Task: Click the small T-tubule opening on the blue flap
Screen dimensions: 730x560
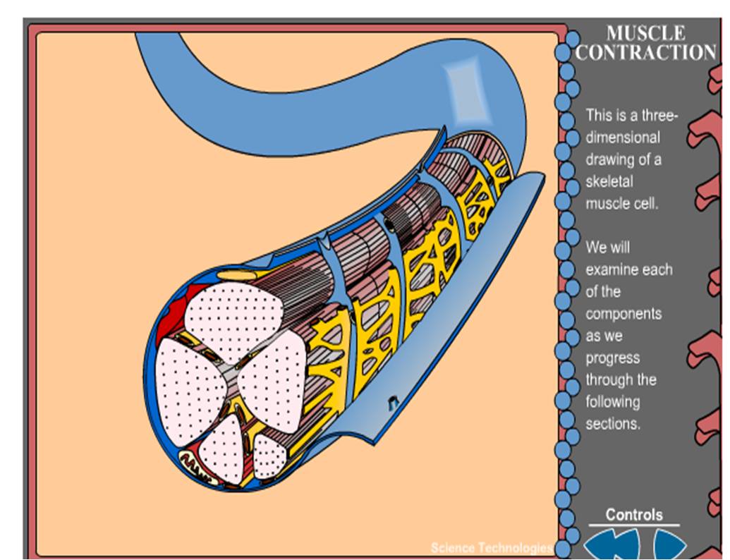Action: [x=394, y=402]
